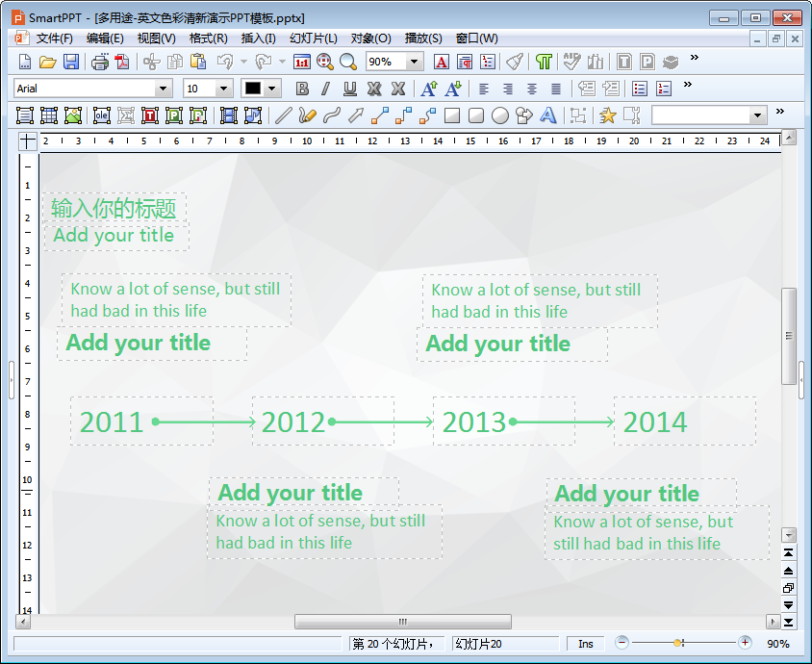Open the 播放(S) menu
The height and width of the screenshot is (664, 812).
click(x=423, y=38)
